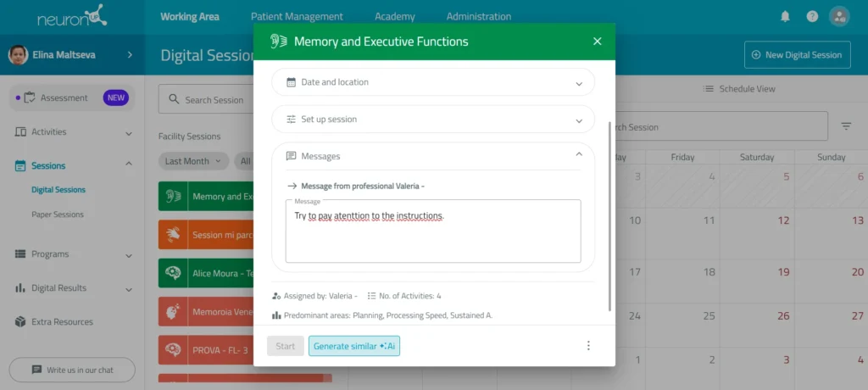Image resolution: width=868 pixels, height=390 pixels.
Task: Expand the Set up session section
Action: point(433,120)
